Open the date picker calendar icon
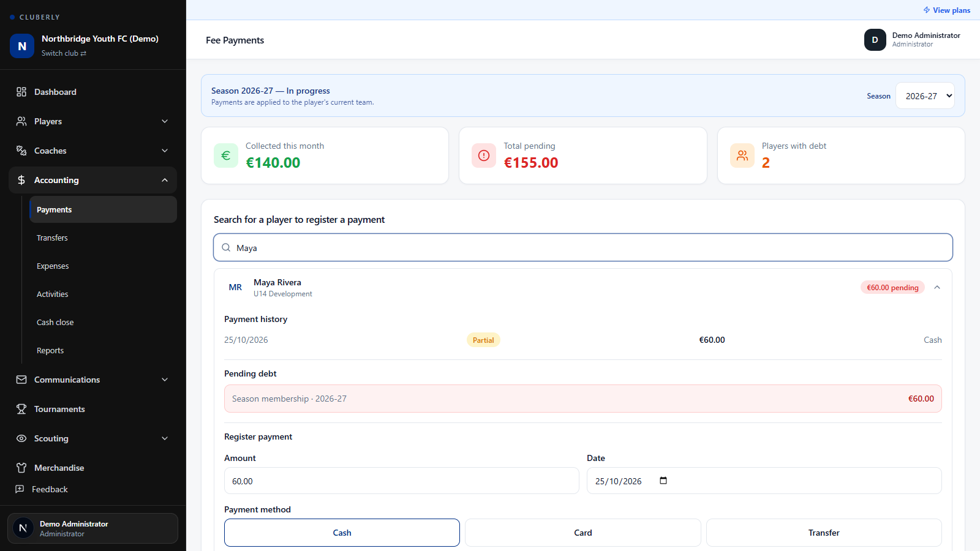 pyautogui.click(x=663, y=481)
